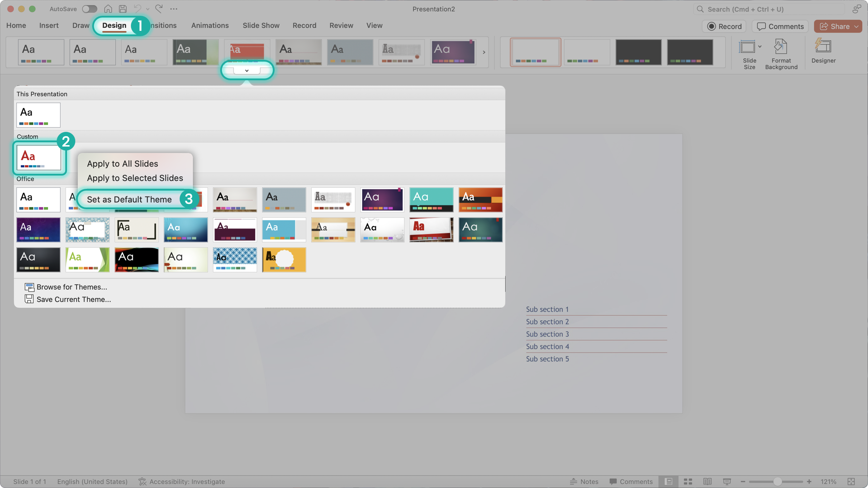Open Comments from the status bar
The image size is (868, 488).
pyautogui.click(x=631, y=482)
